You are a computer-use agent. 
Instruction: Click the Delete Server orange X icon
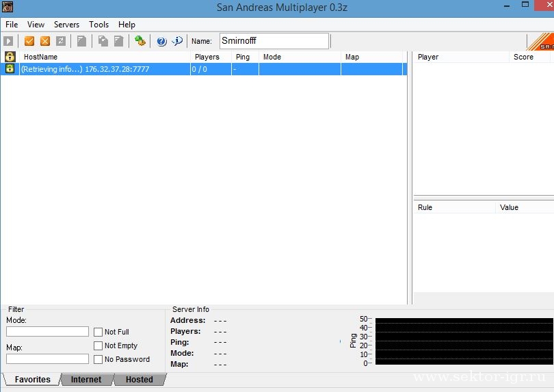(x=45, y=41)
